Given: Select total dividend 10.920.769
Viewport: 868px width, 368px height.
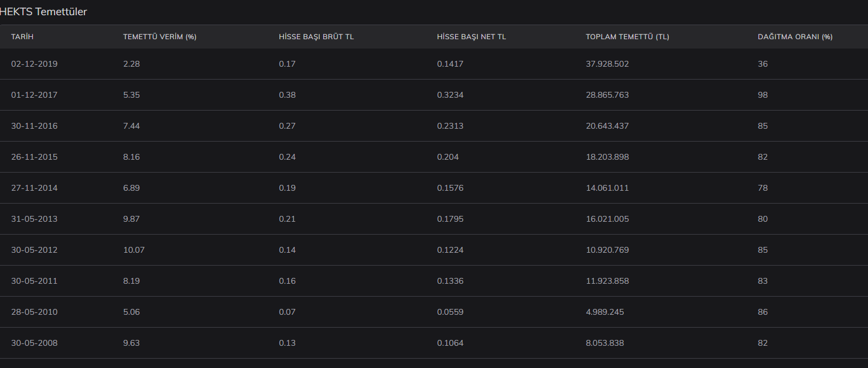Looking at the screenshot, I should tap(607, 250).
